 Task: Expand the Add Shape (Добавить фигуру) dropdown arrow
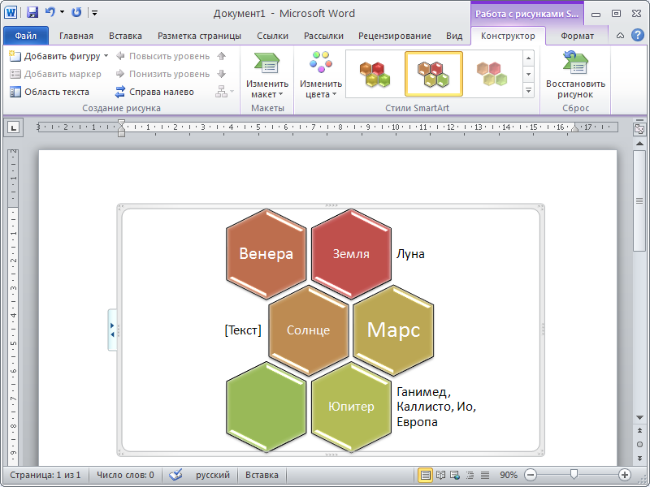pos(106,56)
